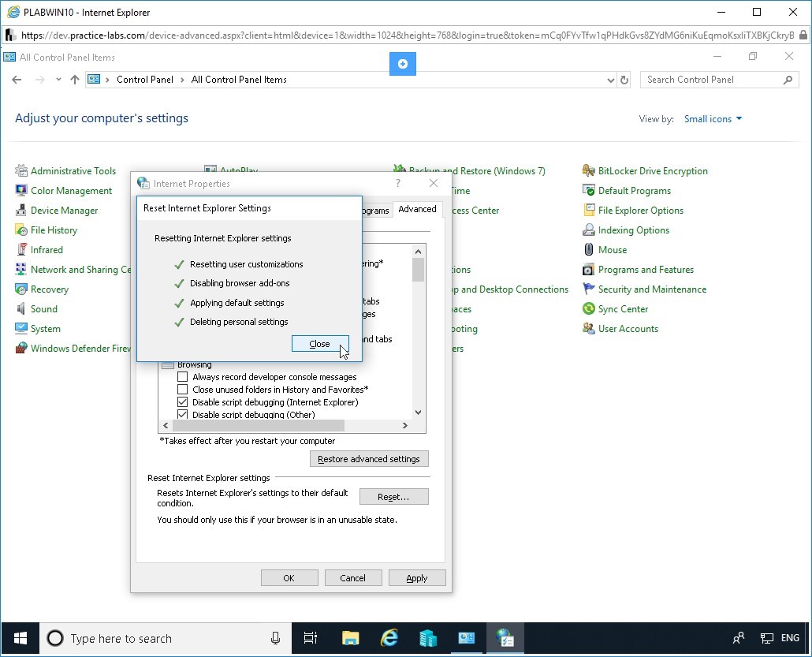812x657 pixels.
Task: Click the Control Panel refresh icon
Action: (624, 80)
